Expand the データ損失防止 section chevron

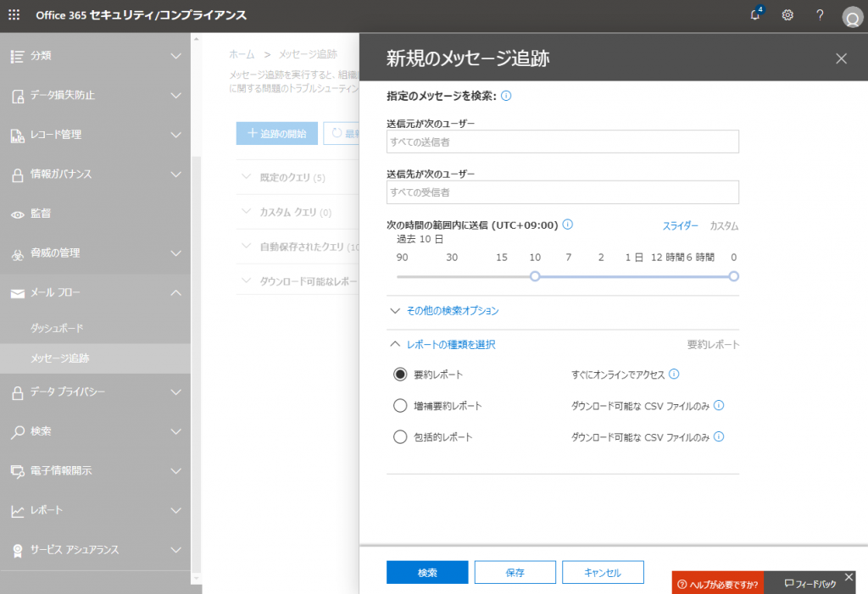176,96
